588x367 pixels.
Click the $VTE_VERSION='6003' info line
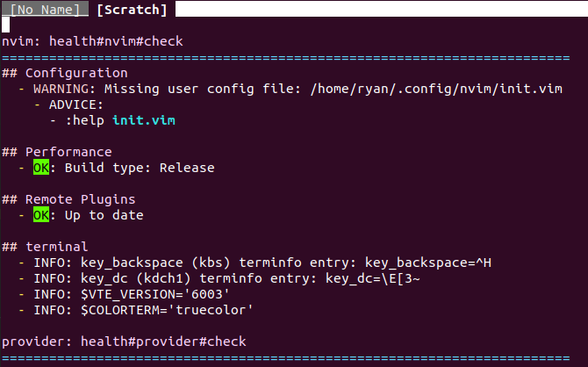pos(132,294)
